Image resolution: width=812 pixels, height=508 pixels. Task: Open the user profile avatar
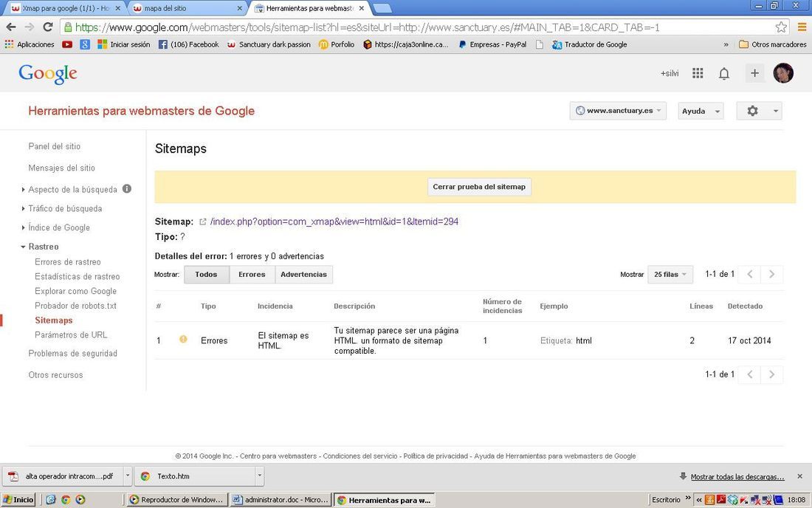click(x=783, y=73)
